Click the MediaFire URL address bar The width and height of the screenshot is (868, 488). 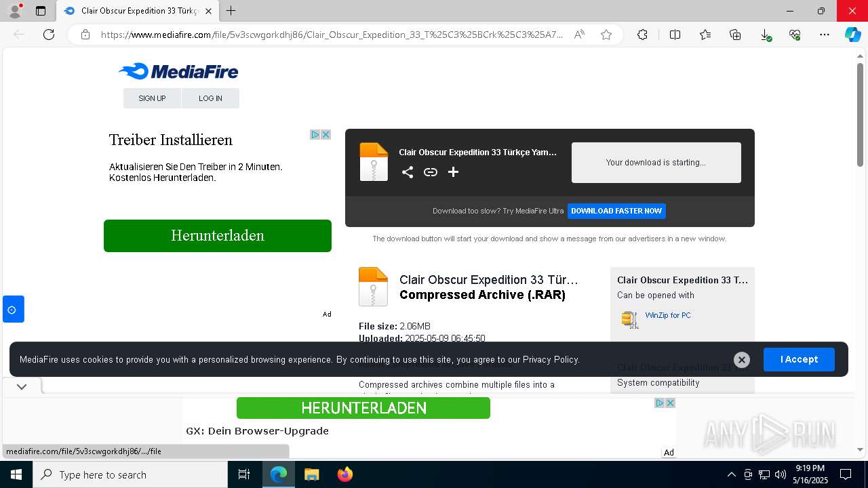(332, 35)
